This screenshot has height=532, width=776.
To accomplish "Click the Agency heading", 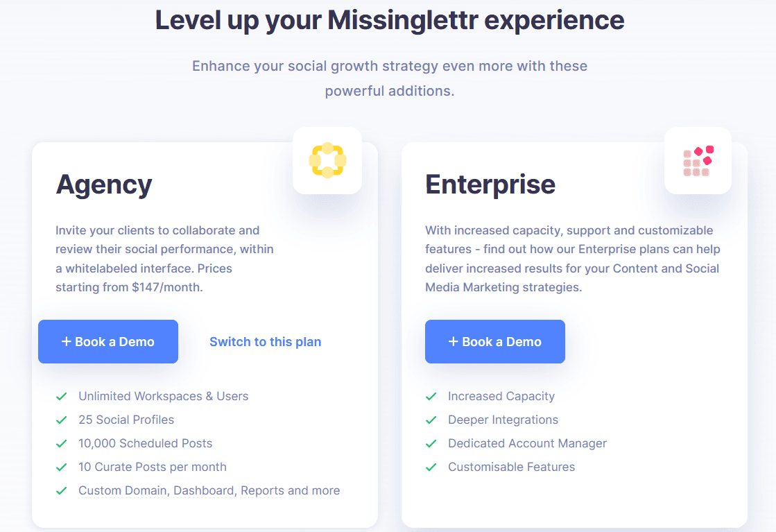I will pyautogui.click(x=104, y=185).
